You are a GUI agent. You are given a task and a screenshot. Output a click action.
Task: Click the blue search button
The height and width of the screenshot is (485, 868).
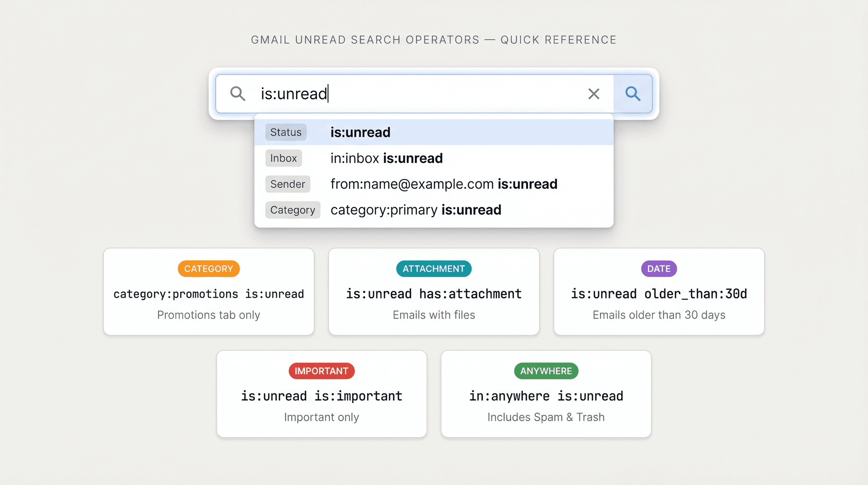(633, 94)
